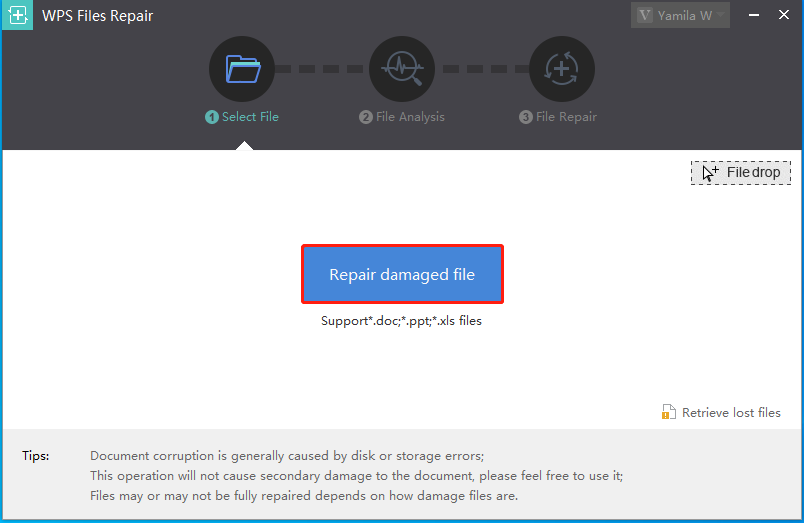Click the Tips: label

(35, 455)
